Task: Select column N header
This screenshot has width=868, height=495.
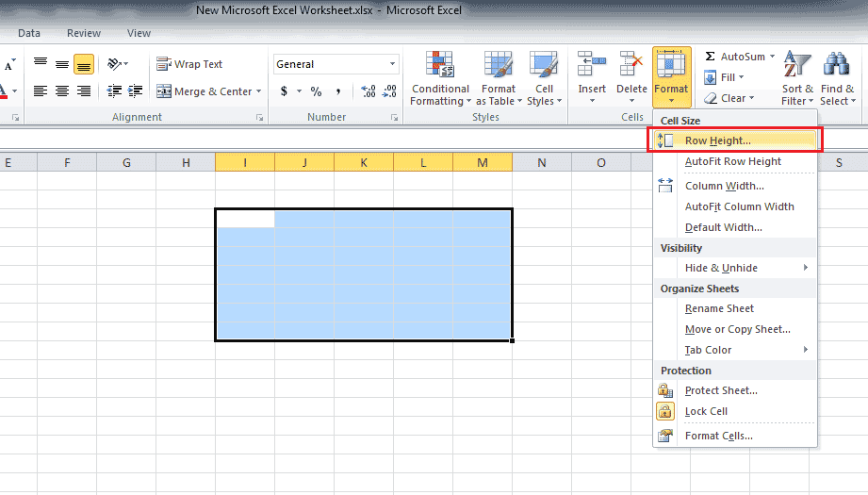Action: coord(541,163)
